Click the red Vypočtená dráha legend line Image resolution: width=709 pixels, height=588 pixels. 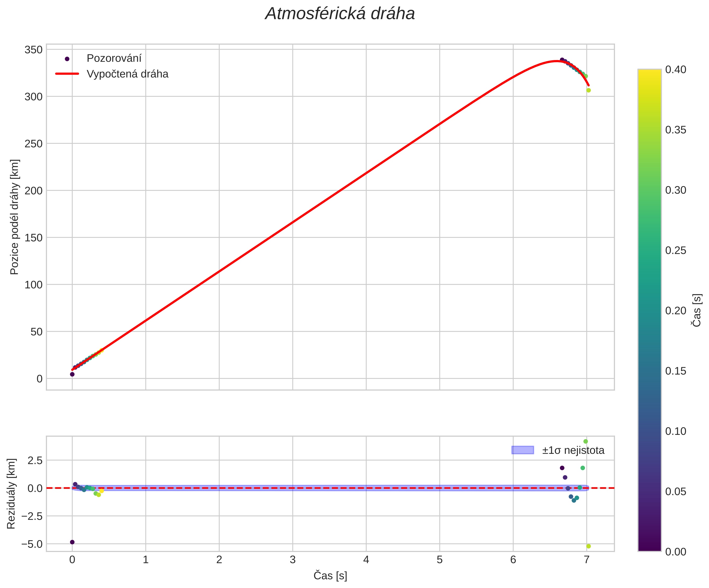67,74
